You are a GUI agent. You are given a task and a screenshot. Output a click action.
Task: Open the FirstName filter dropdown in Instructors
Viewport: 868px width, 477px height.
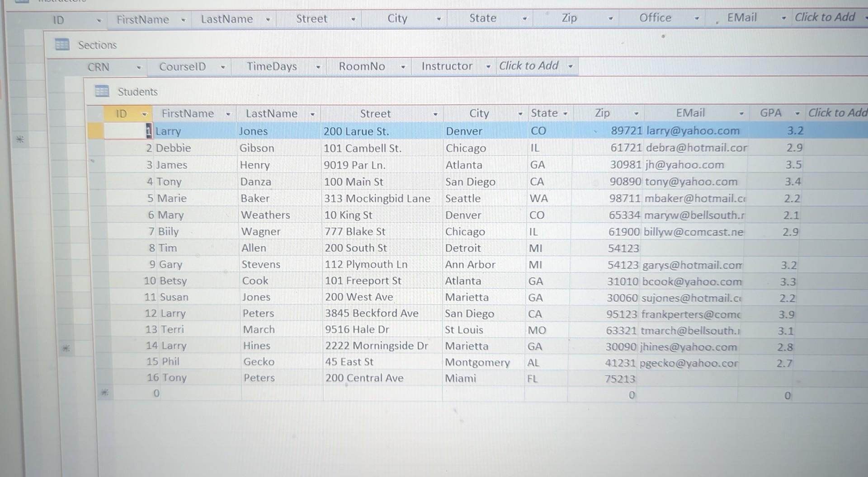pos(184,19)
